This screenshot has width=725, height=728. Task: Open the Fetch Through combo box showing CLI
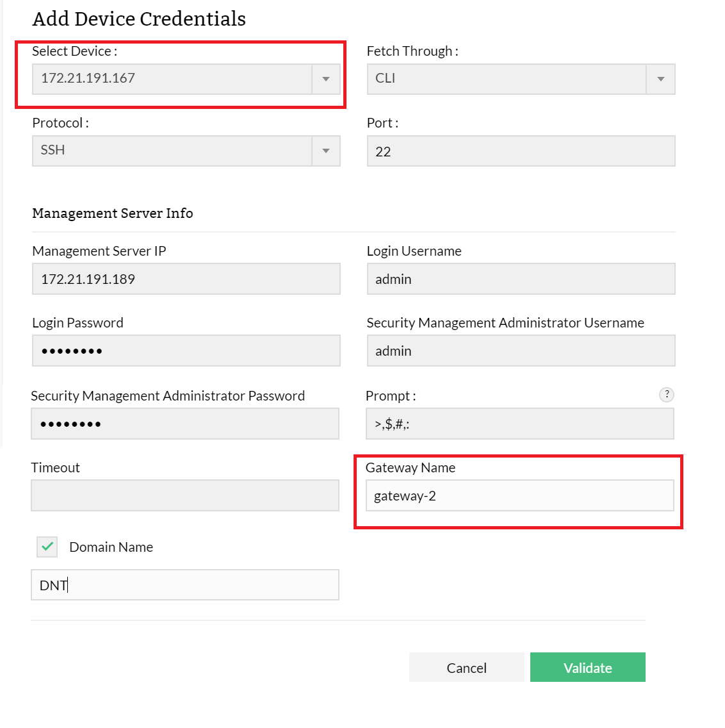click(x=506, y=79)
